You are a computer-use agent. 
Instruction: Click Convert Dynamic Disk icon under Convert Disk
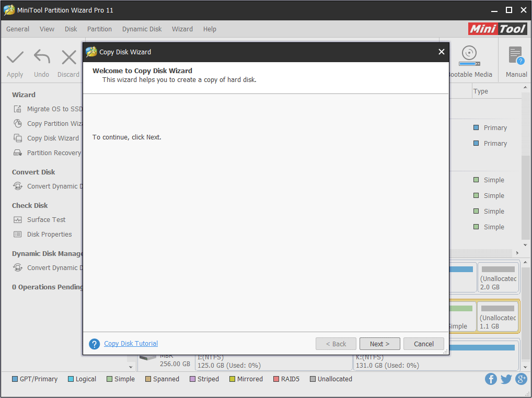[18, 186]
